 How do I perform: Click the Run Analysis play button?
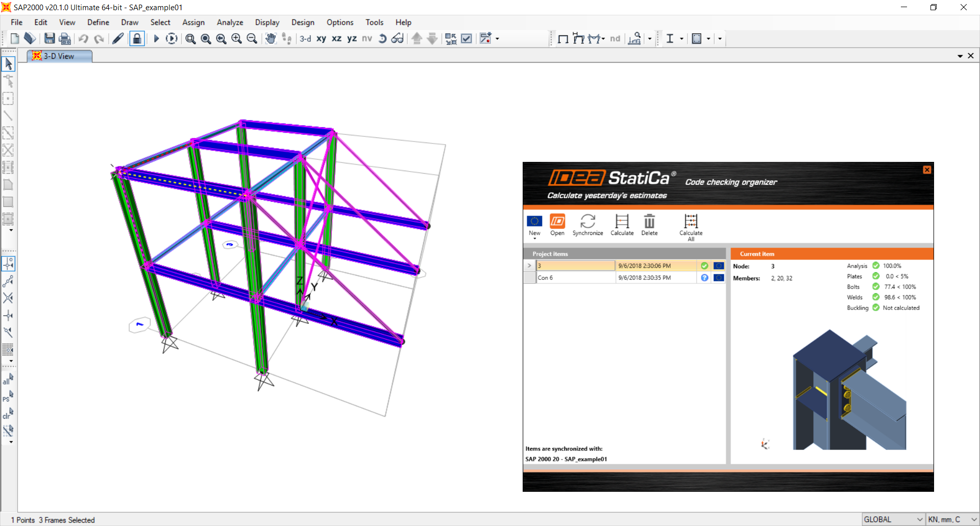(156, 39)
